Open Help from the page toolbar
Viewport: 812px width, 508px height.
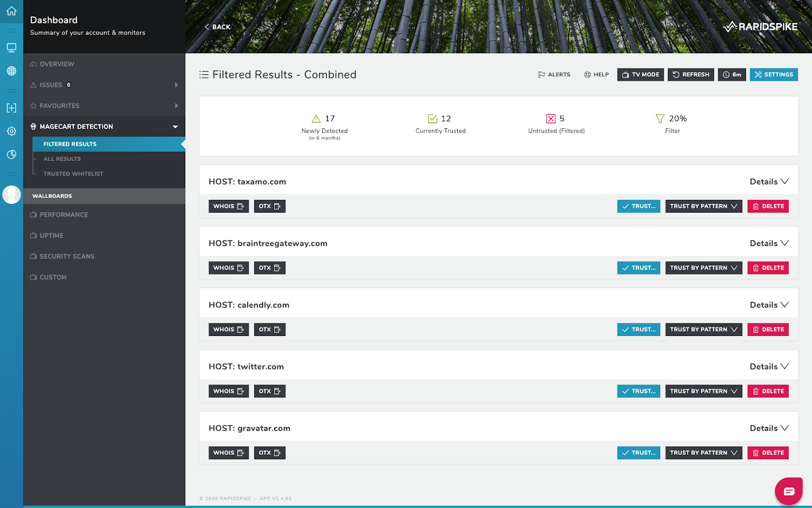pos(596,75)
